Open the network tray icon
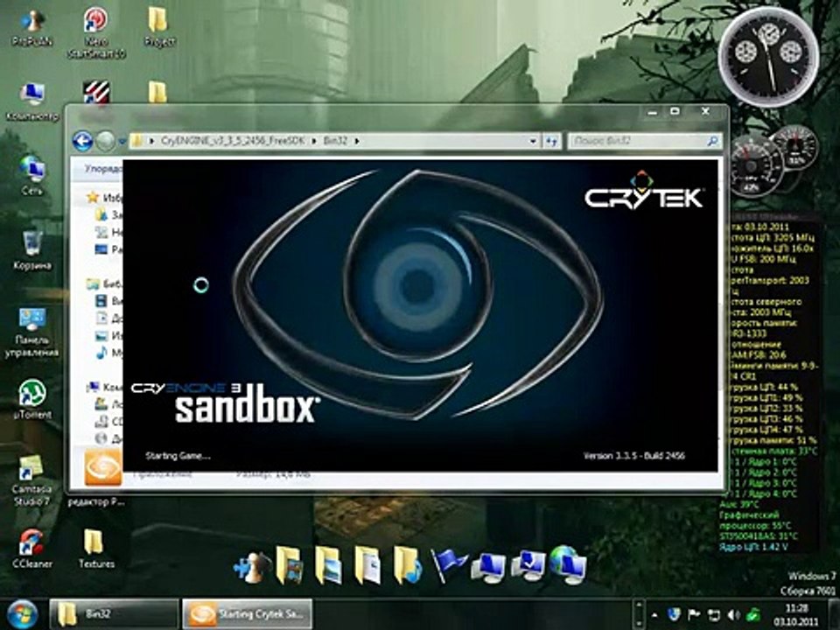Screen dimensions: 840x630 pos(714,614)
